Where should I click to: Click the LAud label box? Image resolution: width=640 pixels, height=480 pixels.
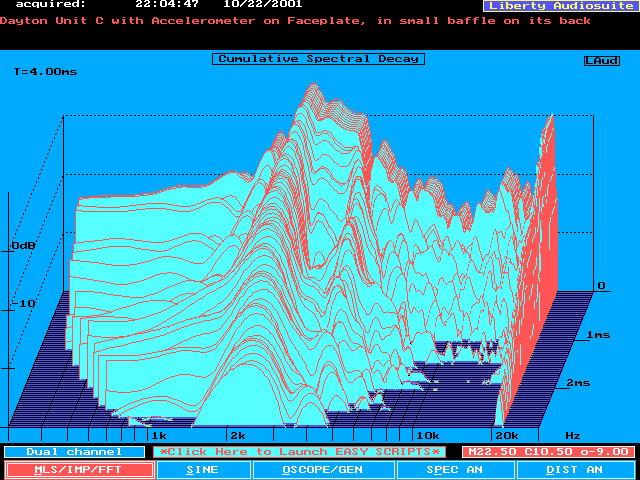(601, 61)
